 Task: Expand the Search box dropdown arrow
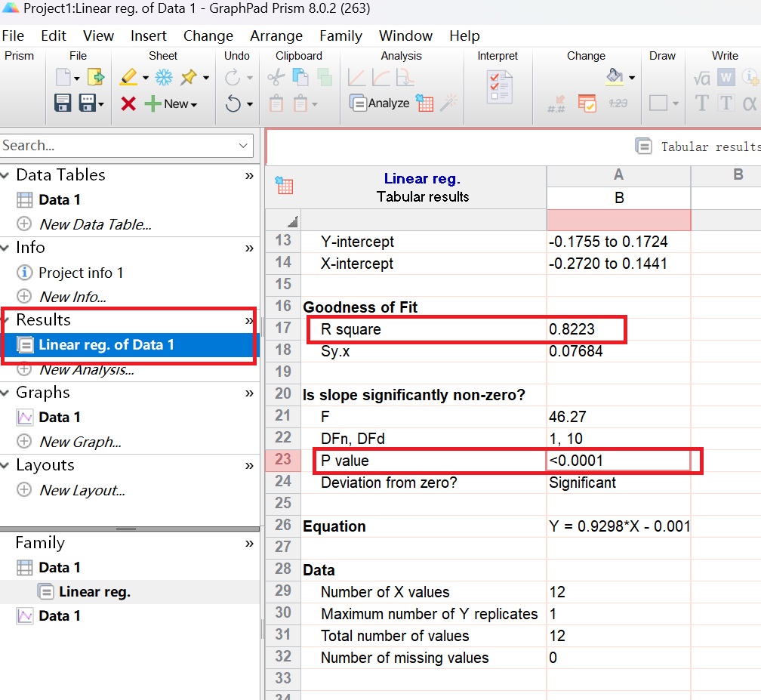[243, 146]
